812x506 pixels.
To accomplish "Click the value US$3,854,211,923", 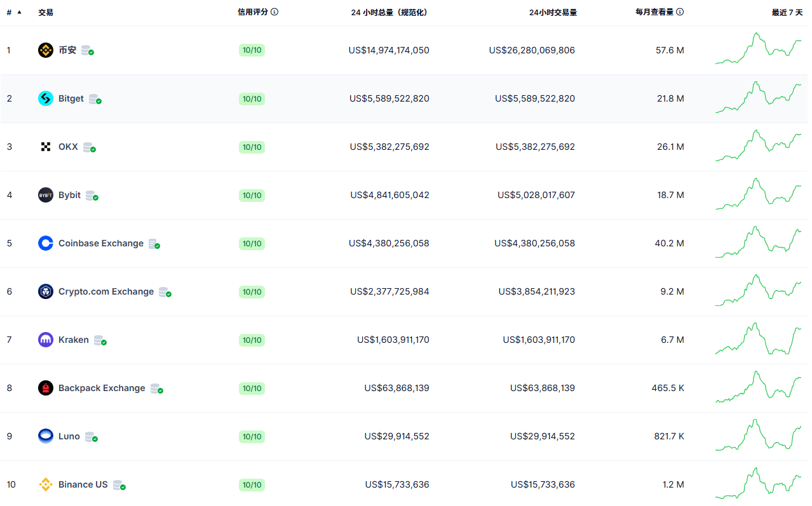I will 536,291.
